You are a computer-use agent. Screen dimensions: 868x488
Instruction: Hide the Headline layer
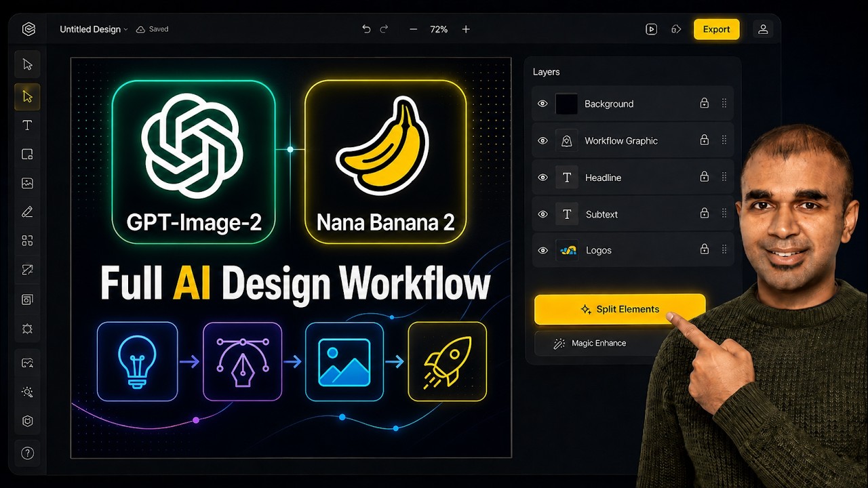pyautogui.click(x=542, y=177)
